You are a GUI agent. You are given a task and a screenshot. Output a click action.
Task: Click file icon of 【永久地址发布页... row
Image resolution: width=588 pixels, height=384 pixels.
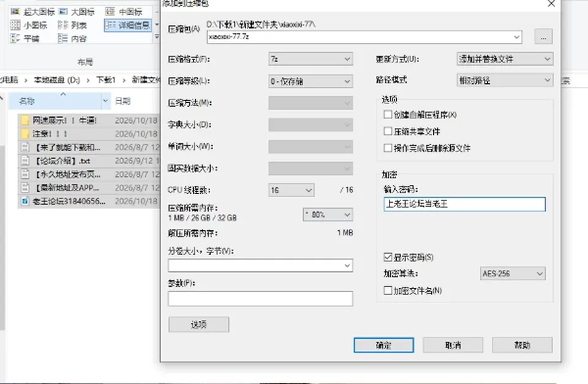pos(25,175)
